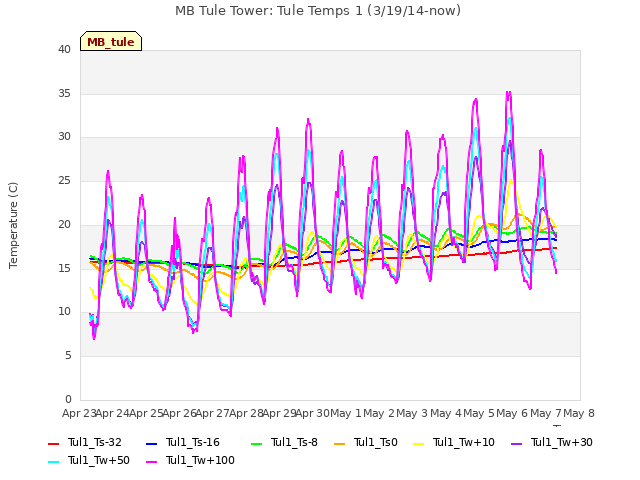Click the 25 y-axis tick label

coord(64,180)
